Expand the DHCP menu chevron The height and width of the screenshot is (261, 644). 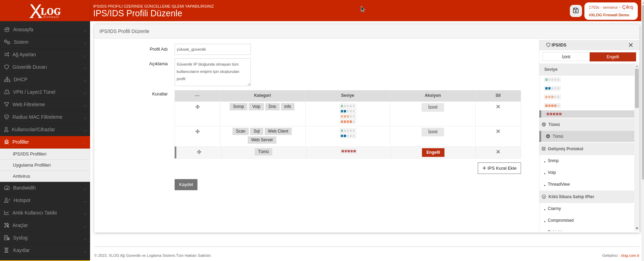click(85, 81)
